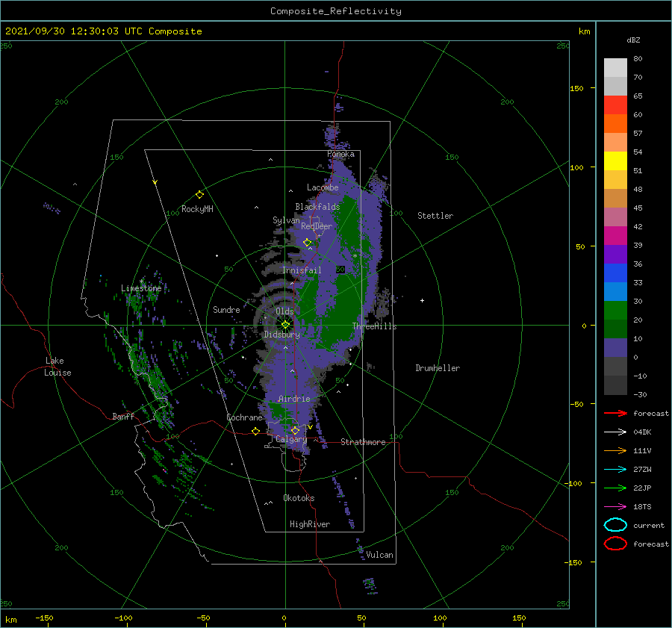Click the Airdrie city label
Viewport: 672px width, 628px height.
point(294,399)
